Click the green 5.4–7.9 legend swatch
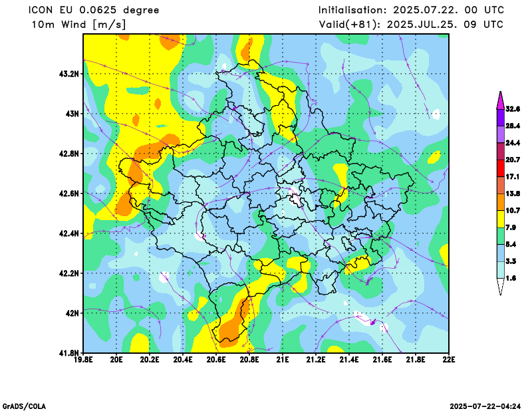 [501, 236]
